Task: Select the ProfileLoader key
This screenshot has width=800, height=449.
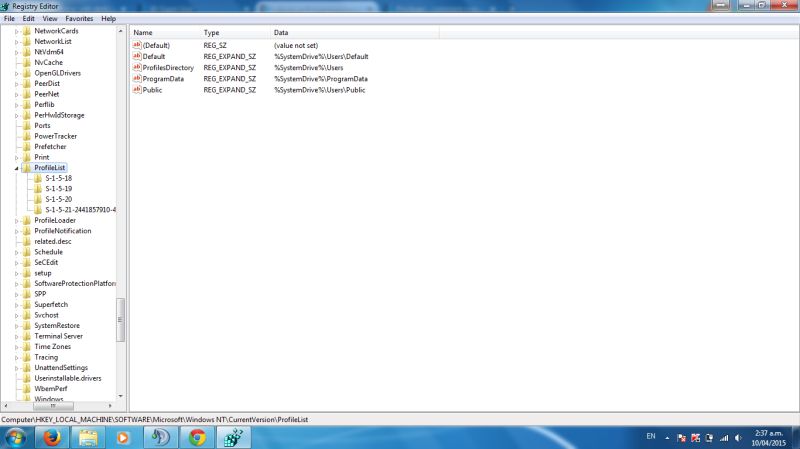Action: pos(55,220)
